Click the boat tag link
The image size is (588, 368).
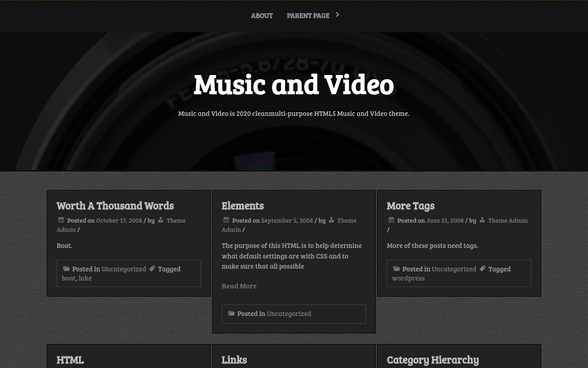tap(68, 278)
